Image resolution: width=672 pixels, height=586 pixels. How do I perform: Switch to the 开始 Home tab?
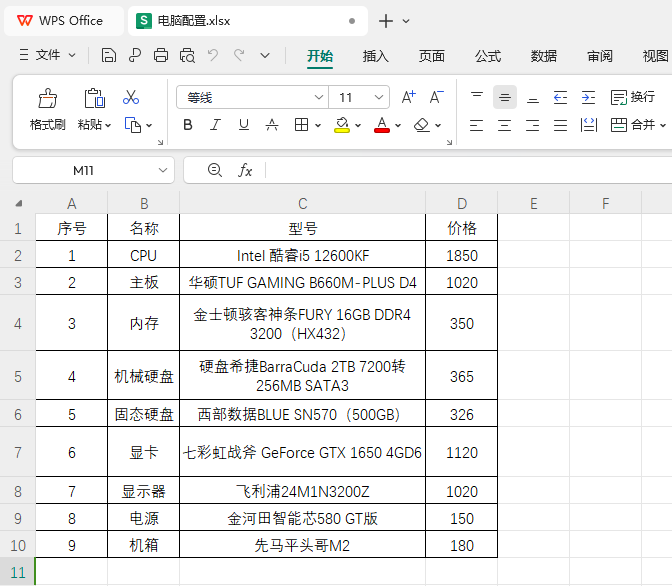[x=320, y=56]
